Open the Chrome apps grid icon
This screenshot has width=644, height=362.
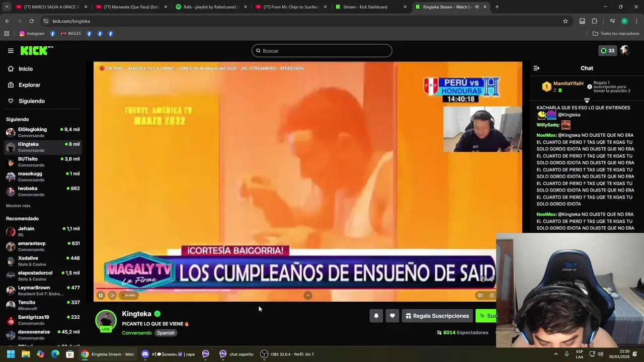pyautogui.click(x=7, y=34)
